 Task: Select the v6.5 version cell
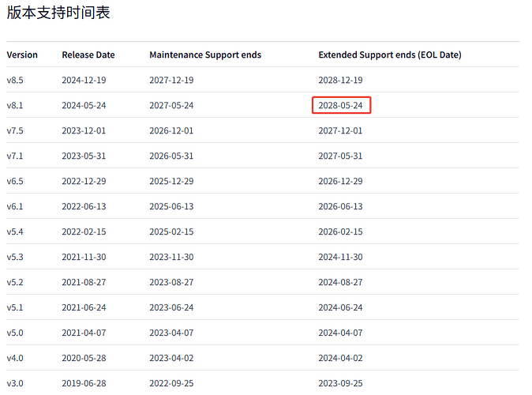(15, 181)
